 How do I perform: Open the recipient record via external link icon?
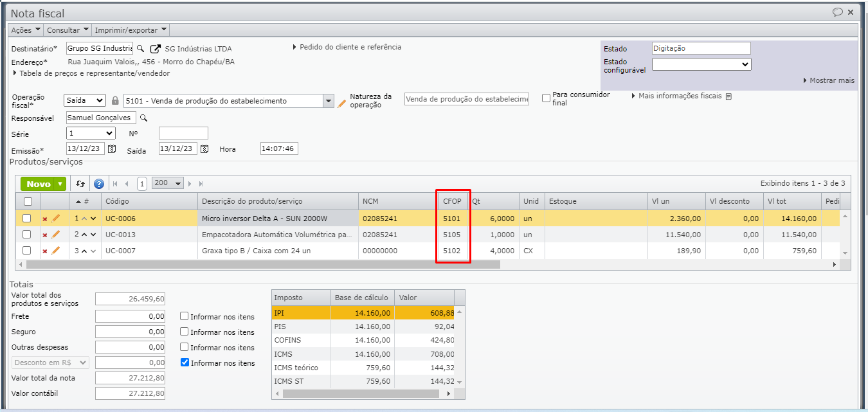coord(155,49)
